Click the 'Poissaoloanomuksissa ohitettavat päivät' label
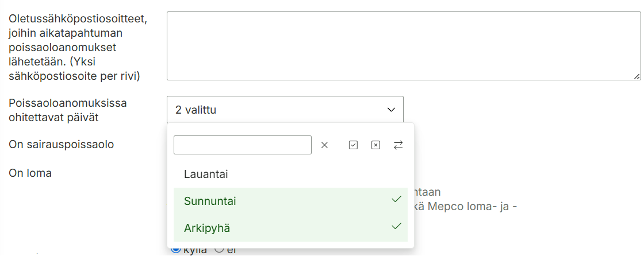 tap(68, 110)
